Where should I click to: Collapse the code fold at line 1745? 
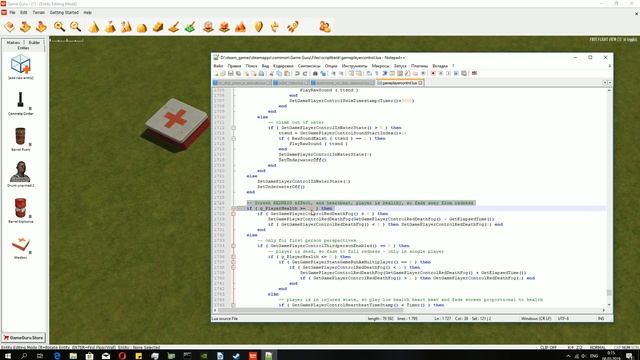point(233,305)
